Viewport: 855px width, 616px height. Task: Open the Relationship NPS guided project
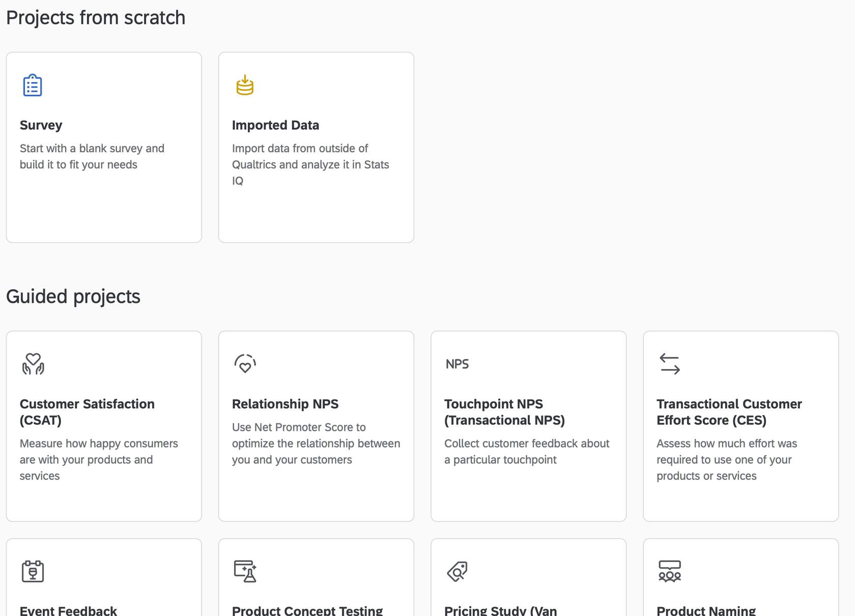(285, 404)
